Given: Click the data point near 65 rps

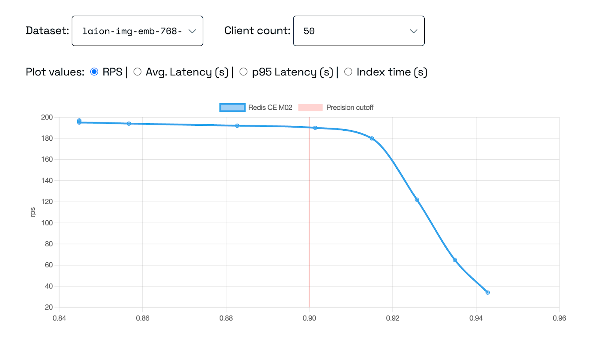Looking at the screenshot, I should click(x=455, y=260).
